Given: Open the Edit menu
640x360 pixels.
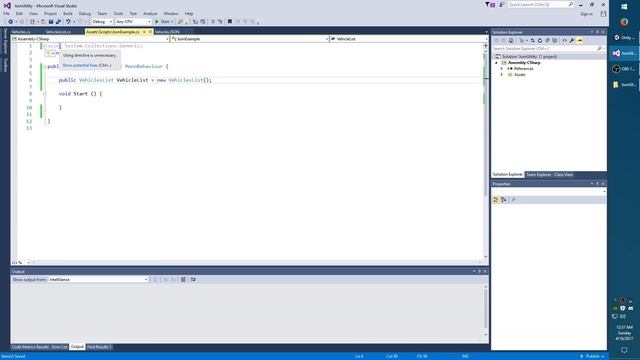Looking at the screenshot, I should [x=19, y=13].
